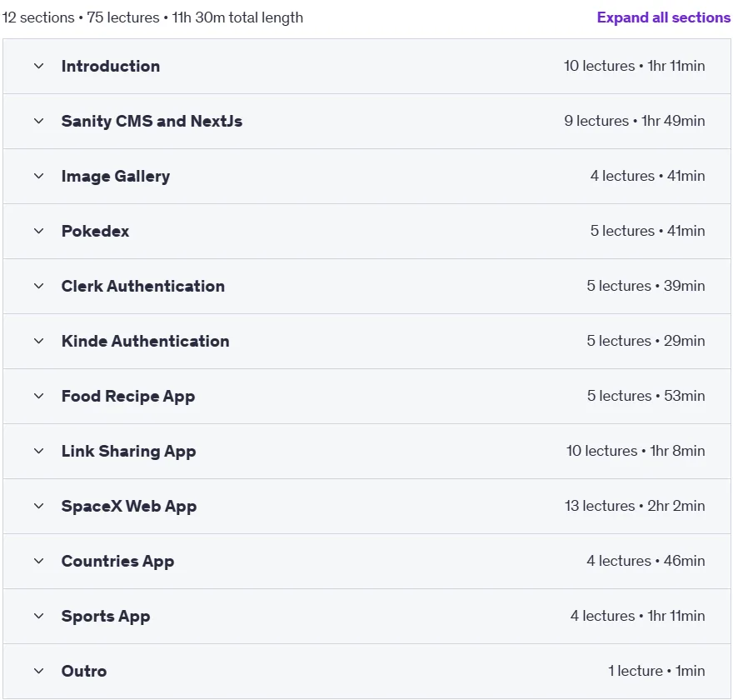Expand the Sanity CMS and NextJs chevron
The image size is (733, 700).
point(39,121)
